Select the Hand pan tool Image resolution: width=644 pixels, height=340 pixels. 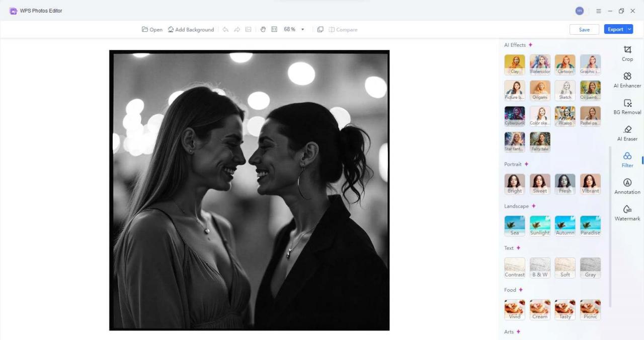pos(263,29)
